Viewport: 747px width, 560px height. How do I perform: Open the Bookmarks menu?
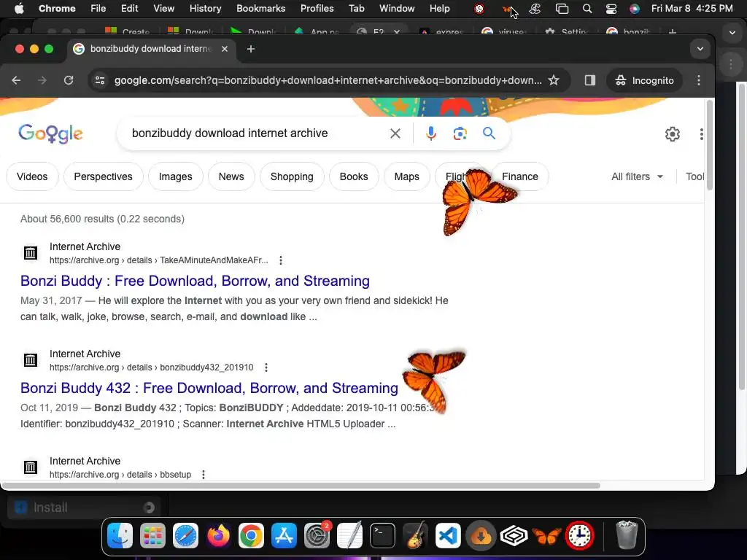[x=260, y=9]
